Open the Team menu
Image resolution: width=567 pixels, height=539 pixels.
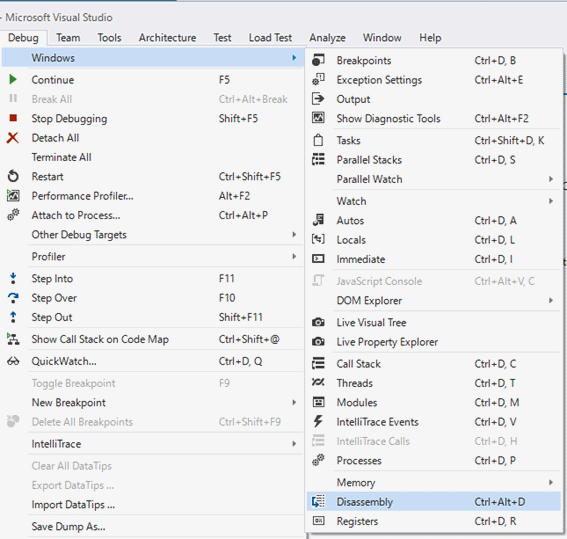(68, 38)
